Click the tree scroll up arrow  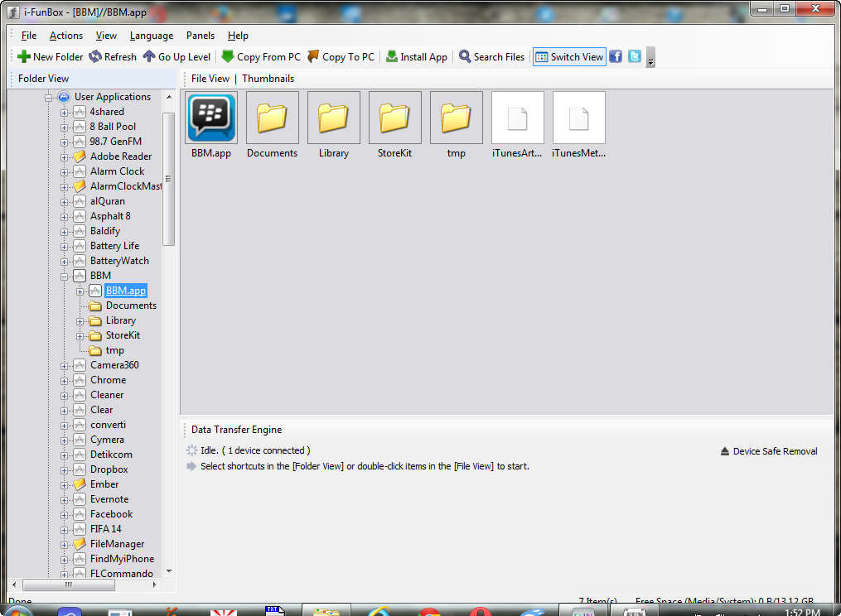pyautogui.click(x=169, y=97)
